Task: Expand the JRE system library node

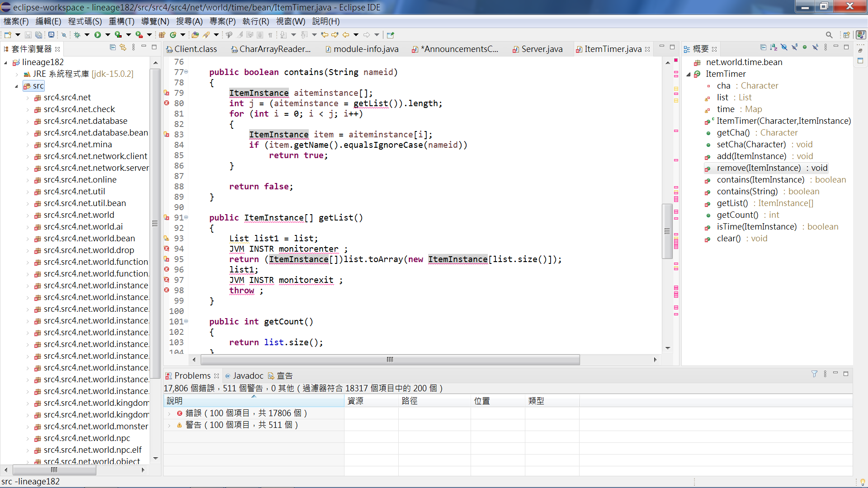Action: coord(17,75)
